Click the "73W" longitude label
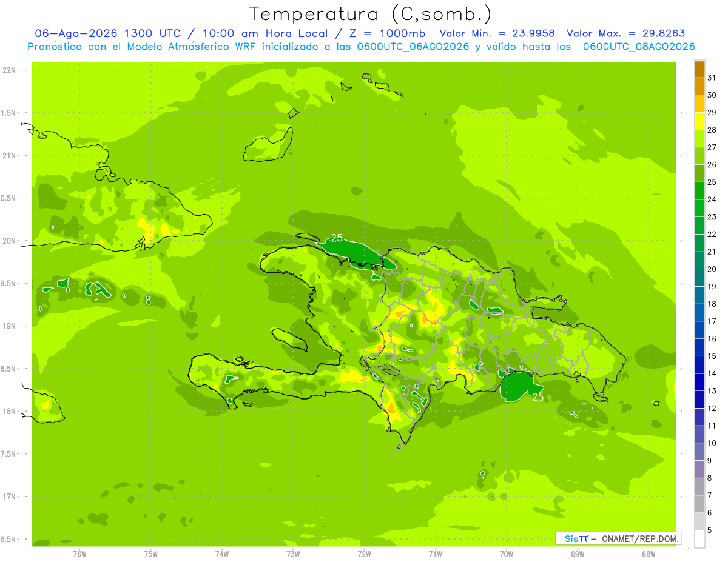Screen dimensions: 728x562 (293, 554)
